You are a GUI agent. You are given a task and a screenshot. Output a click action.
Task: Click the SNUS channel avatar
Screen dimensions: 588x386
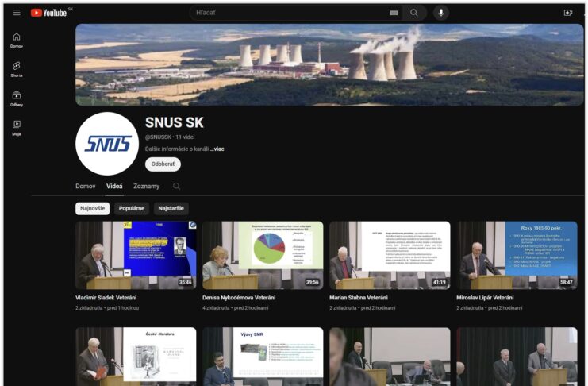[x=107, y=144]
